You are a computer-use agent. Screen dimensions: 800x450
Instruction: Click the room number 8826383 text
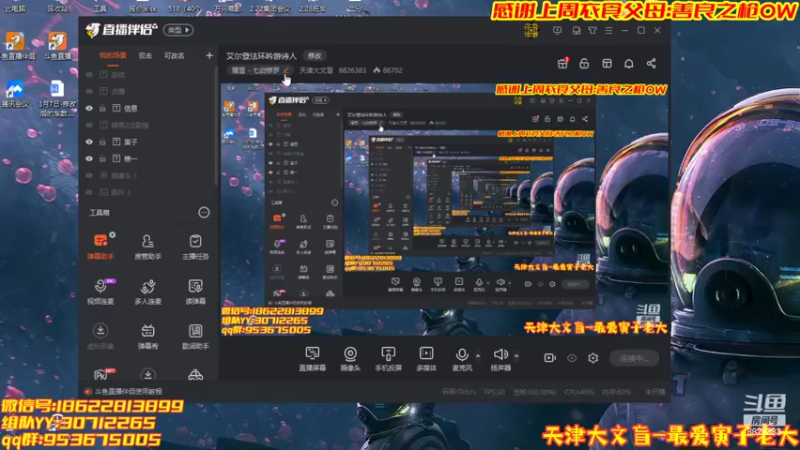pos(353,70)
